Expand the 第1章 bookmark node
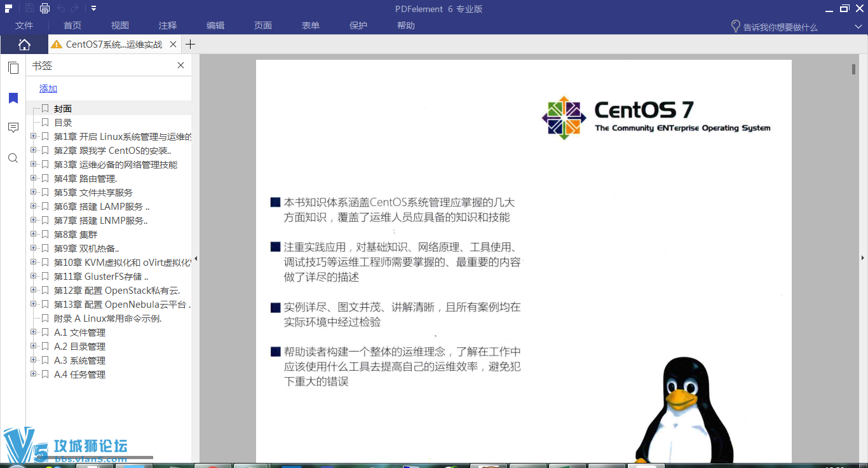Screen dimensions: 868x468 34,136
